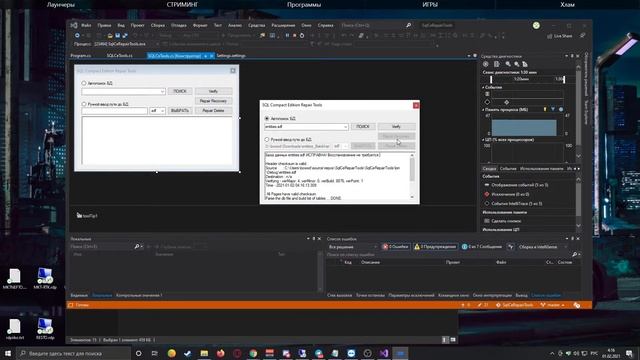The image size is (640, 360).
Task: Switch to the Events tab in Diagnostic Tools
Action: [x=508, y=169]
